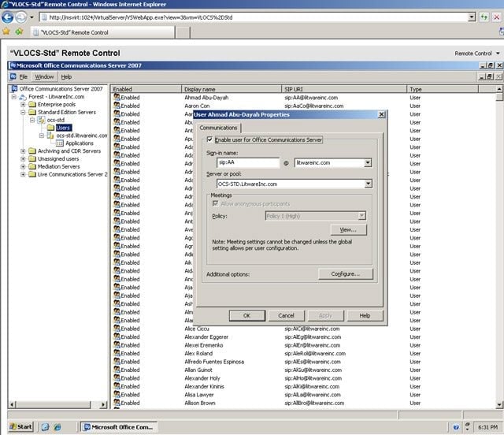Click the Favorites star icon

pos(6,32)
